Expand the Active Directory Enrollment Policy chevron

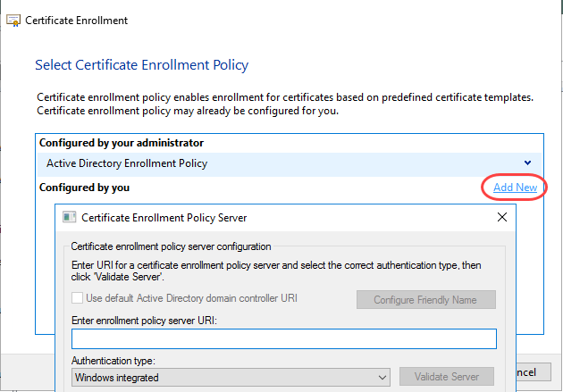coord(527,163)
